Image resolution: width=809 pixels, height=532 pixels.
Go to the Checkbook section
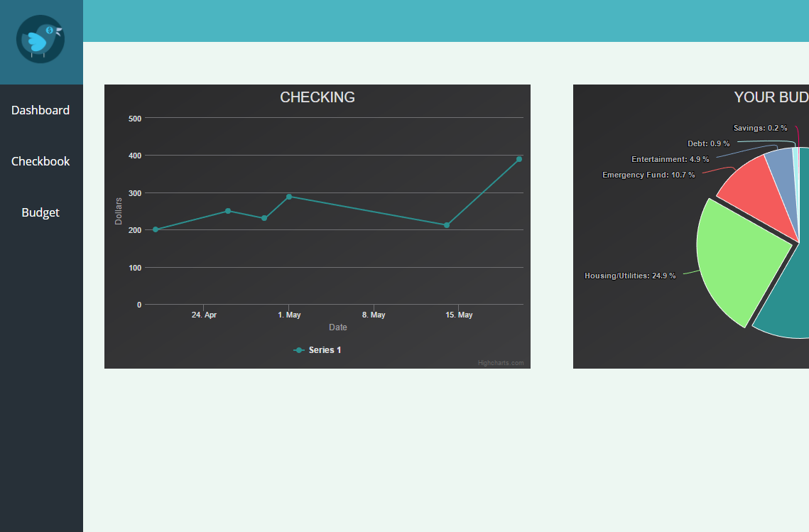click(40, 161)
